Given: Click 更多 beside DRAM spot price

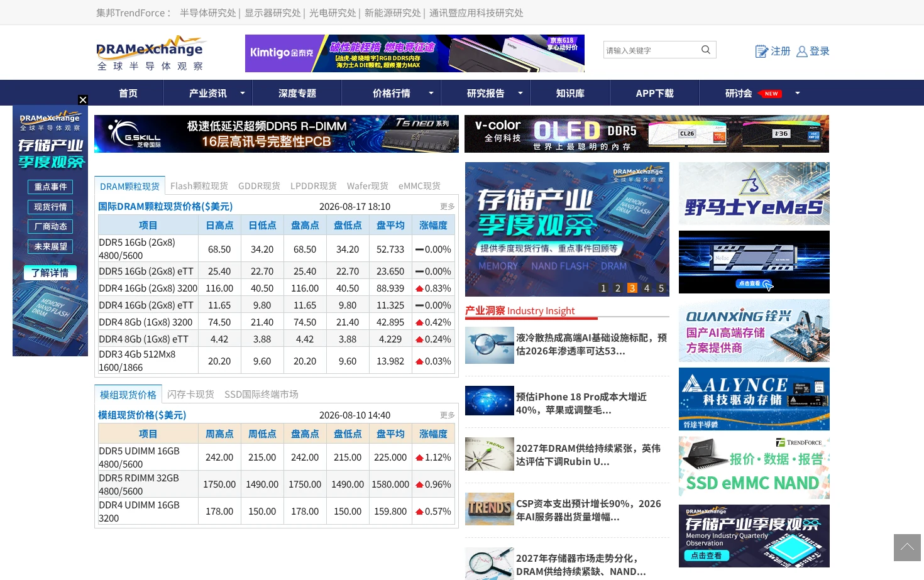Looking at the screenshot, I should coord(448,206).
